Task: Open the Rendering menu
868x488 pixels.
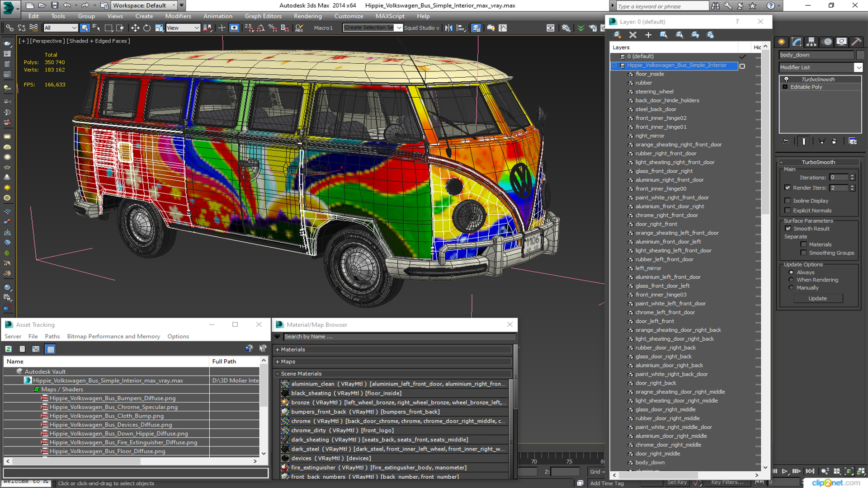Action: [307, 16]
